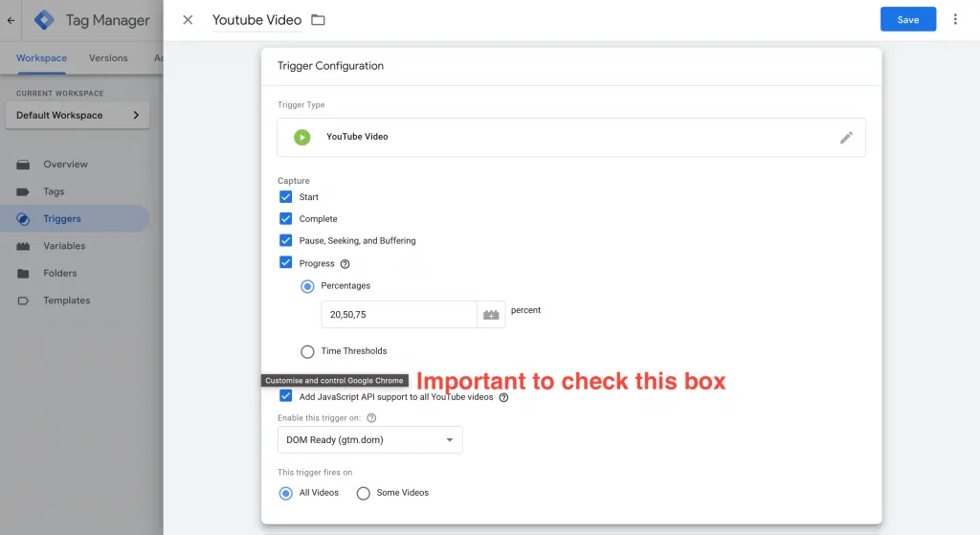Select the Percentages radio button
The image size is (980, 535).
[x=307, y=286]
